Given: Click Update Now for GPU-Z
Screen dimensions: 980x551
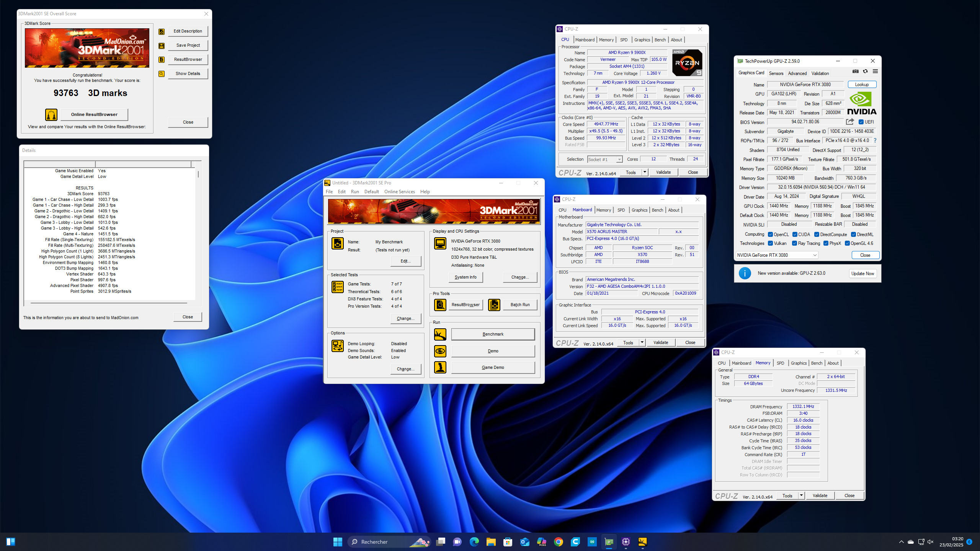Looking at the screenshot, I should [x=862, y=274].
